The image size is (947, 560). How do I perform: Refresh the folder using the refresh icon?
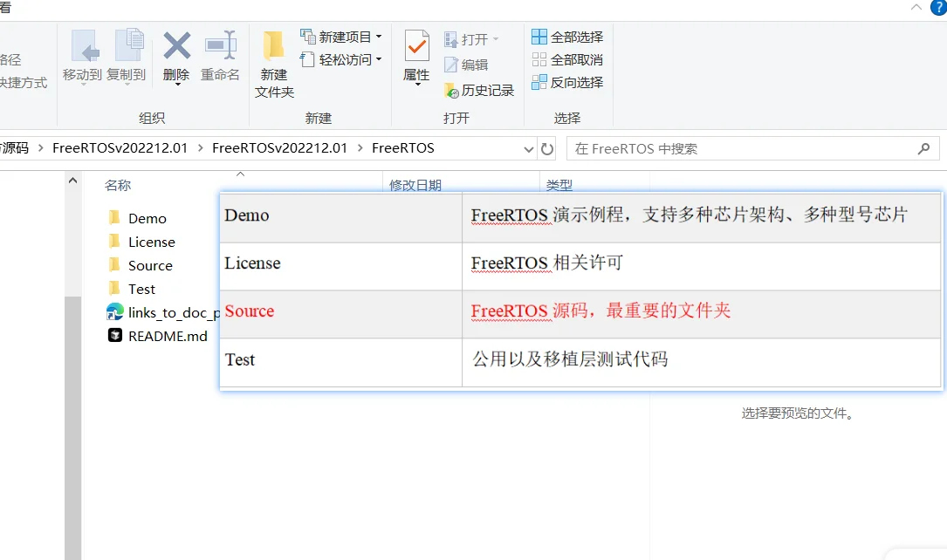548,148
